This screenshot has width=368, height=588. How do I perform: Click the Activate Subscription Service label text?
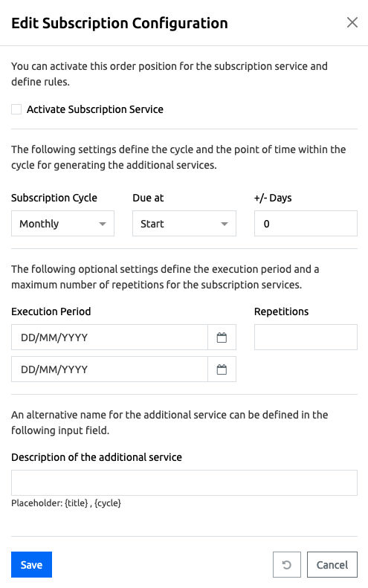click(x=95, y=109)
